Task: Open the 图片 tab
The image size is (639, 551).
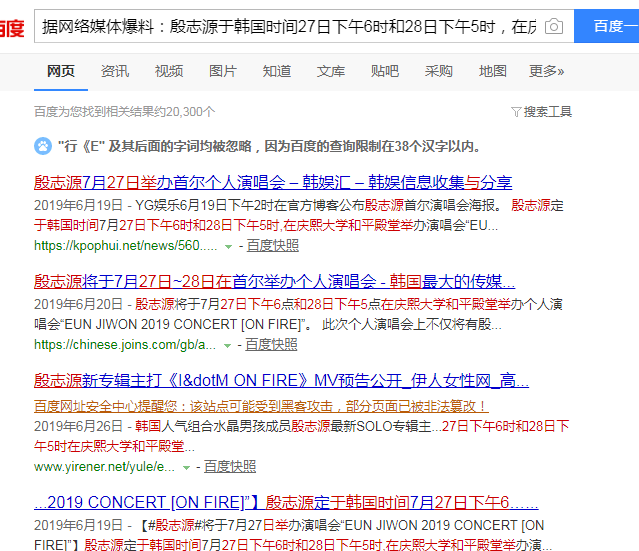Action: coord(223,71)
